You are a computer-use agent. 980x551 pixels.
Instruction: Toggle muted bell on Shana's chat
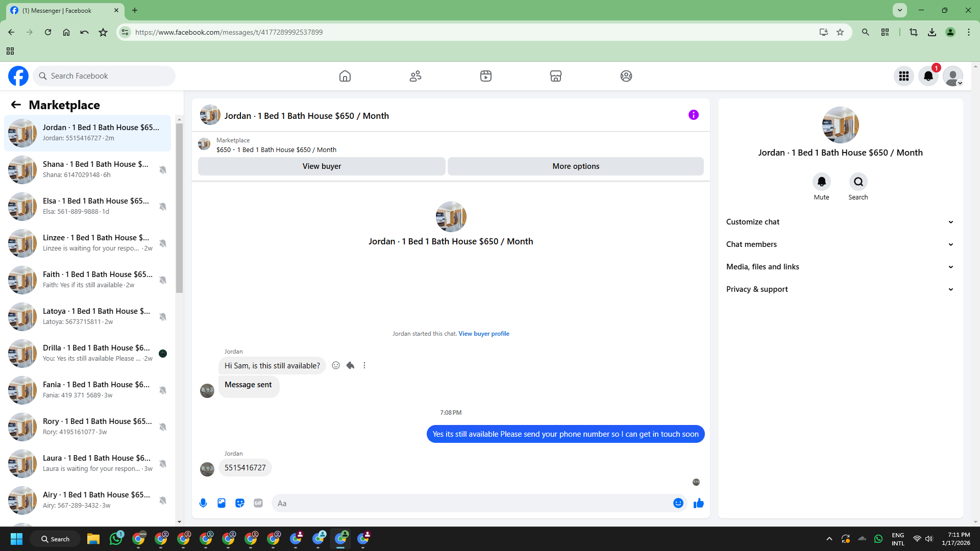163,170
